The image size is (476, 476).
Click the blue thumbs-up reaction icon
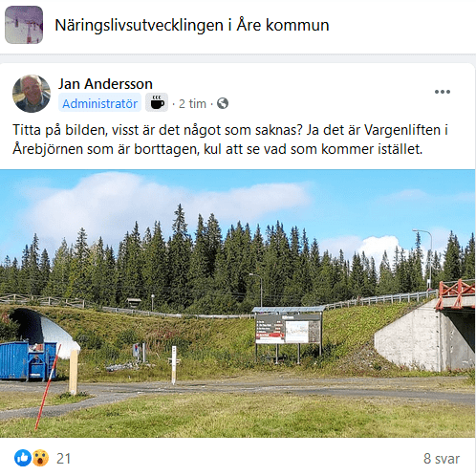coord(23,458)
